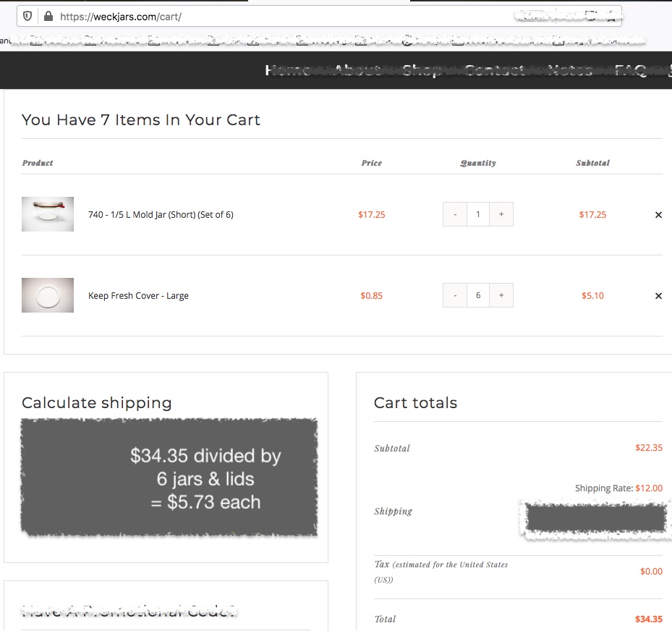Remove Keep Fresh Cover using its X icon

coord(658,295)
